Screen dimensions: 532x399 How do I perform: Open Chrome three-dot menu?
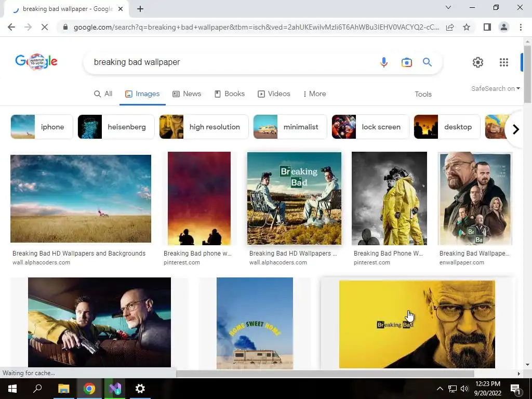tap(521, 27)
